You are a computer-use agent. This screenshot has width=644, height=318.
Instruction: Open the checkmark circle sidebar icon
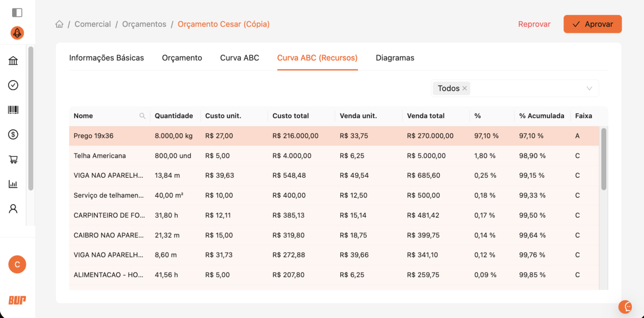[13, 85]
